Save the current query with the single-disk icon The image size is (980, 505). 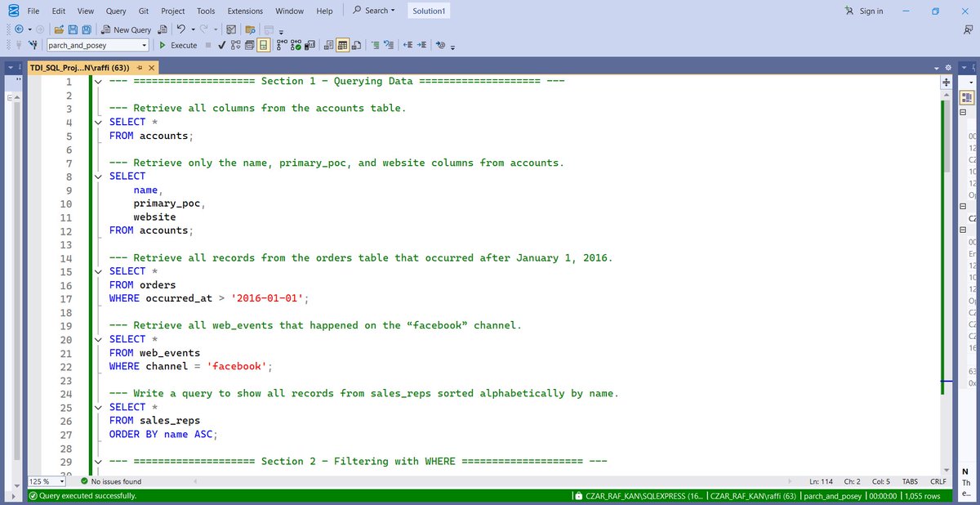click(73, 29)
